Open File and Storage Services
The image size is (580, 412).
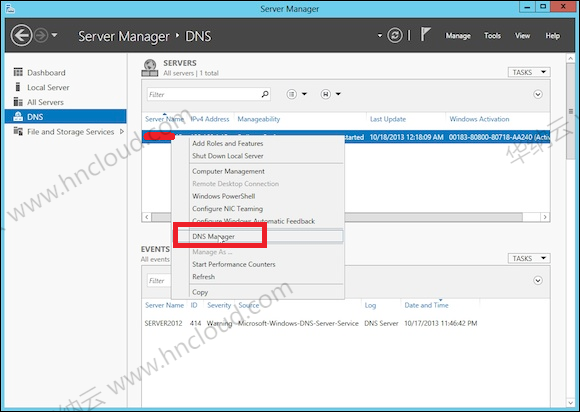70,132
